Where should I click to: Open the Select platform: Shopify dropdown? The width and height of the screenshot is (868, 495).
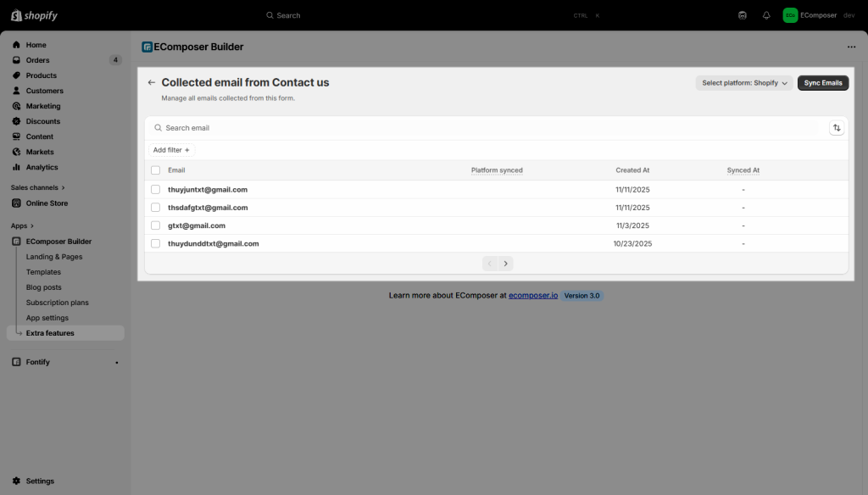[744, 83]
